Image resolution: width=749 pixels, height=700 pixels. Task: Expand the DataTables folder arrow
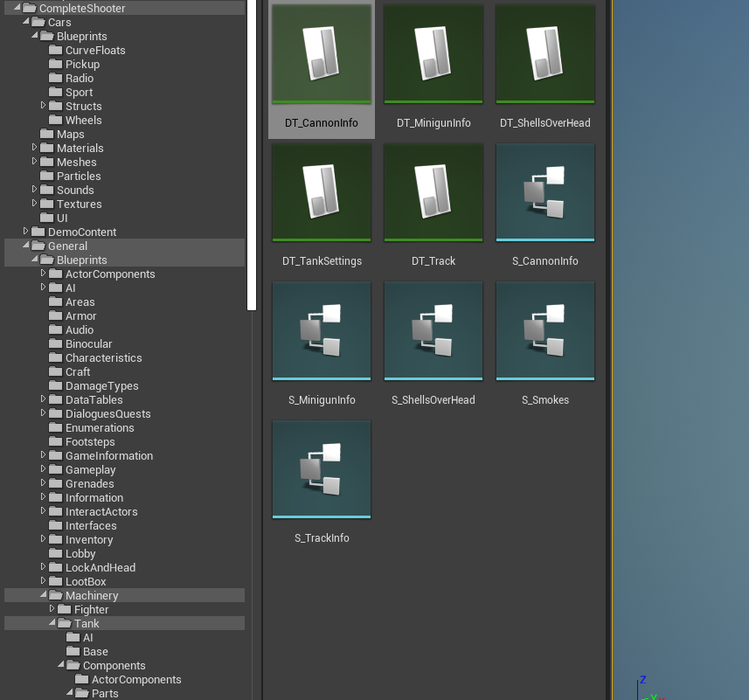(x=43, y=399)
